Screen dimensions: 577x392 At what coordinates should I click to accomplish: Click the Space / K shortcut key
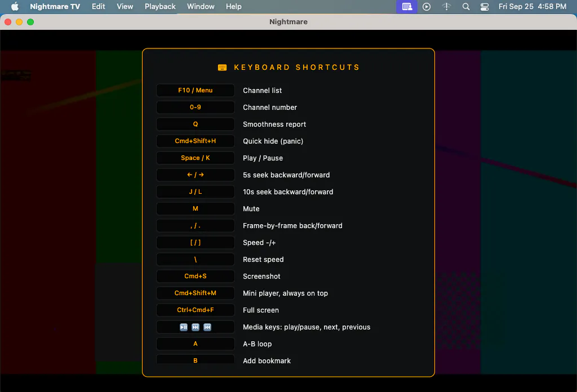tap(196, 158)
